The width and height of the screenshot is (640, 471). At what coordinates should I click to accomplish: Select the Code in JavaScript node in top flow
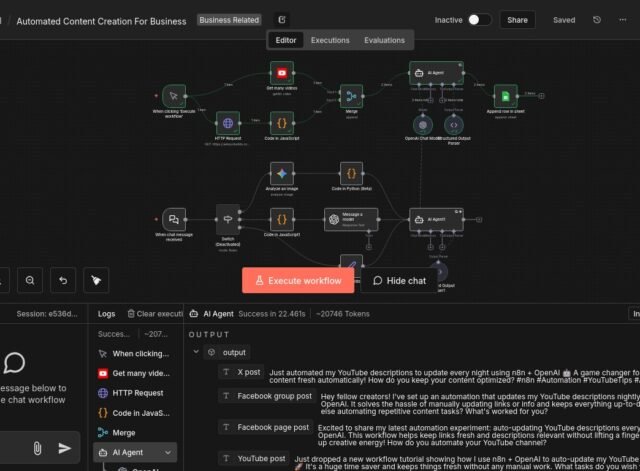(x=282, y=123)
